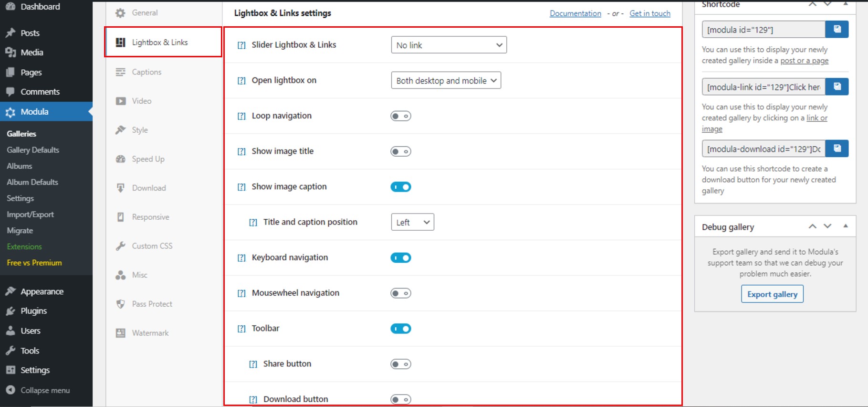Click help icon beside Loop navigation
868x407 pixels.
(x=241, y=116)
